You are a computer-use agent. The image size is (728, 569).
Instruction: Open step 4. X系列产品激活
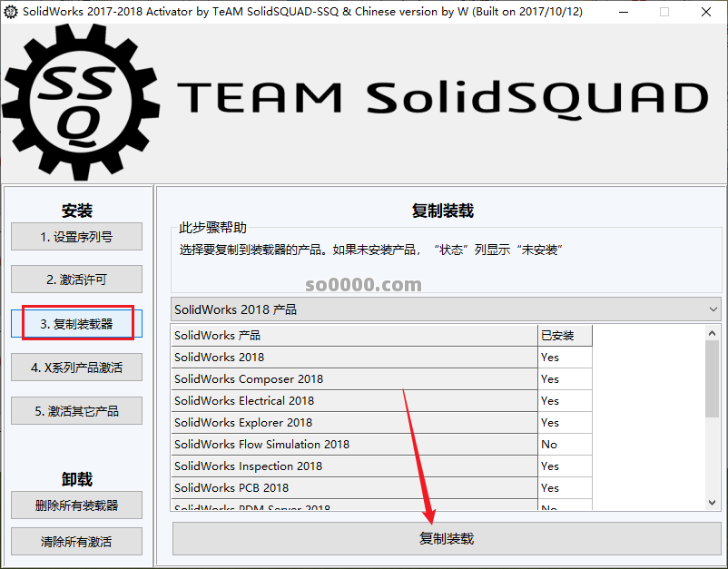point(76,368)
